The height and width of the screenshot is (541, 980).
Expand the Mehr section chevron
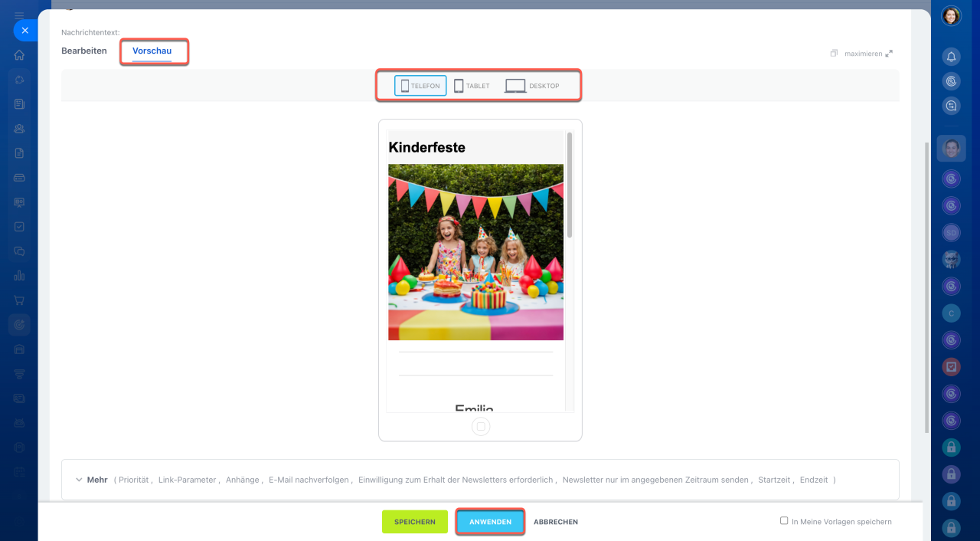pos(79,480)
